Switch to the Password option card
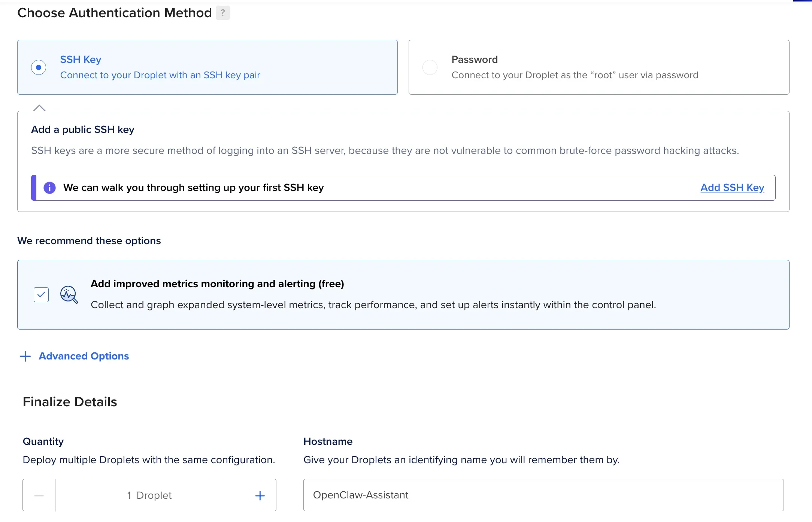The width and height of the screenshot is (812, 522). tap(599, 67)
